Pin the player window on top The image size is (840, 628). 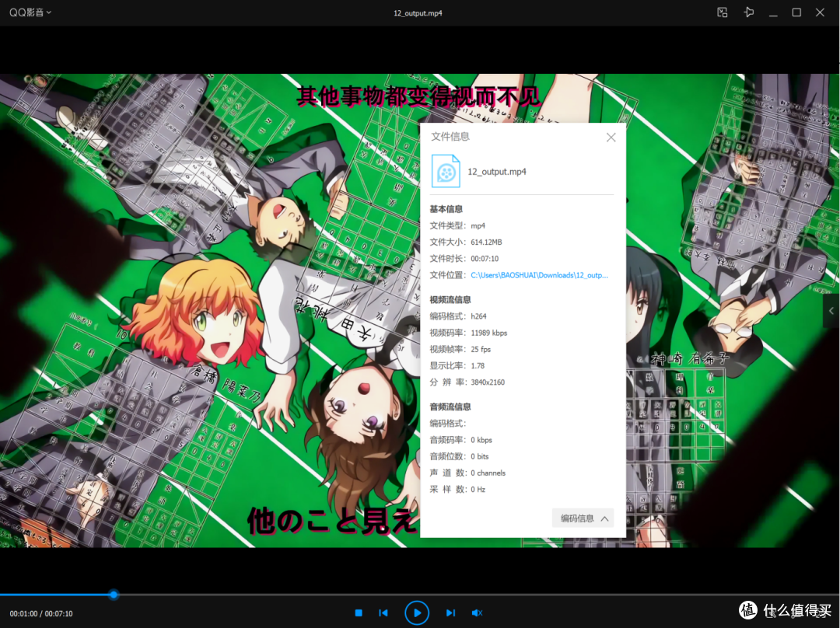pyautogui.click(x=749, y=12)
